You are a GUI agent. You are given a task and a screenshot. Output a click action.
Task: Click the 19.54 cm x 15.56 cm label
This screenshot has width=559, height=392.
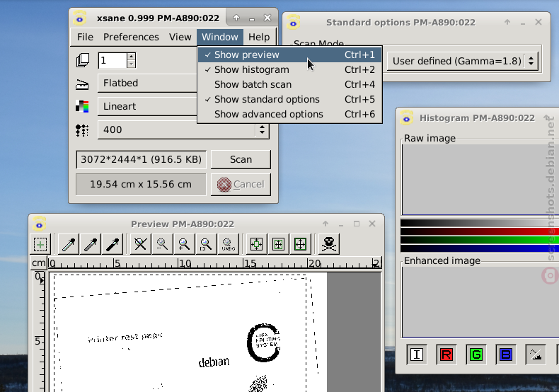pyautogui.click(x=141, y=184)
